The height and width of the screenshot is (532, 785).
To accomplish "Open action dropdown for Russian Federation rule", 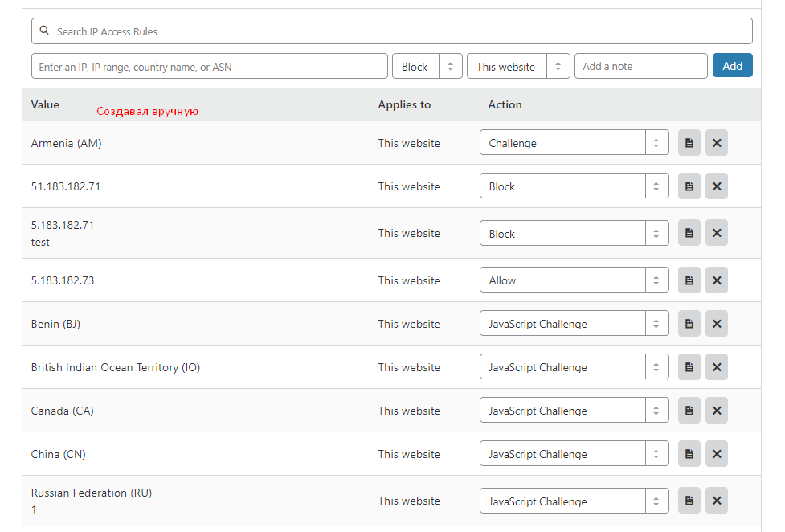I will click(574, 501).
